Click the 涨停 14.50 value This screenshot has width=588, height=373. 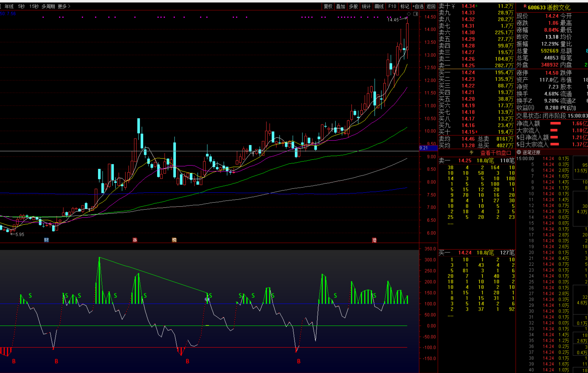tap(552, 73)
